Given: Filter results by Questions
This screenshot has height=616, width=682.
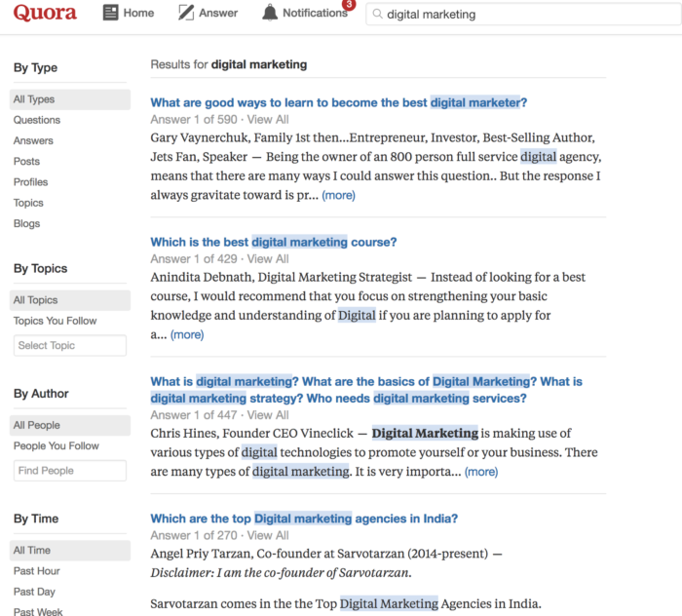Looking at the screenshot, I should click(x=37, y=120).
